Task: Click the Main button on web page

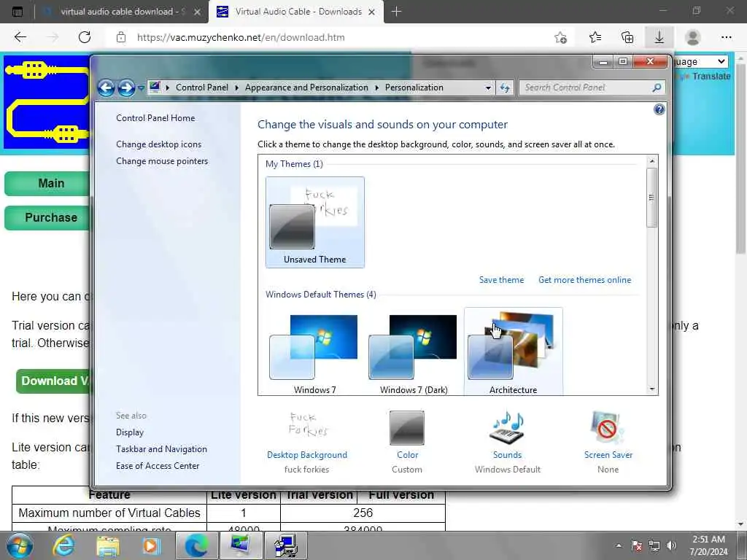Action: [47, 183]
